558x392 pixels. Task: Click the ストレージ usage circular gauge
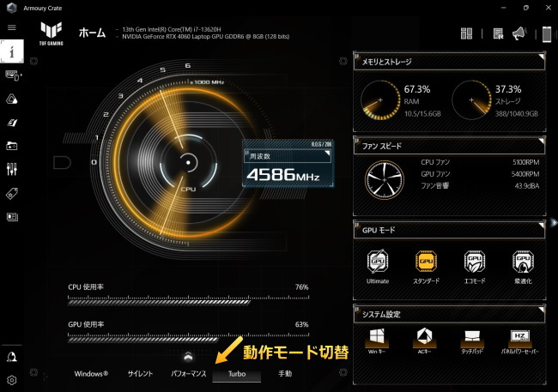tap(472, 100)
